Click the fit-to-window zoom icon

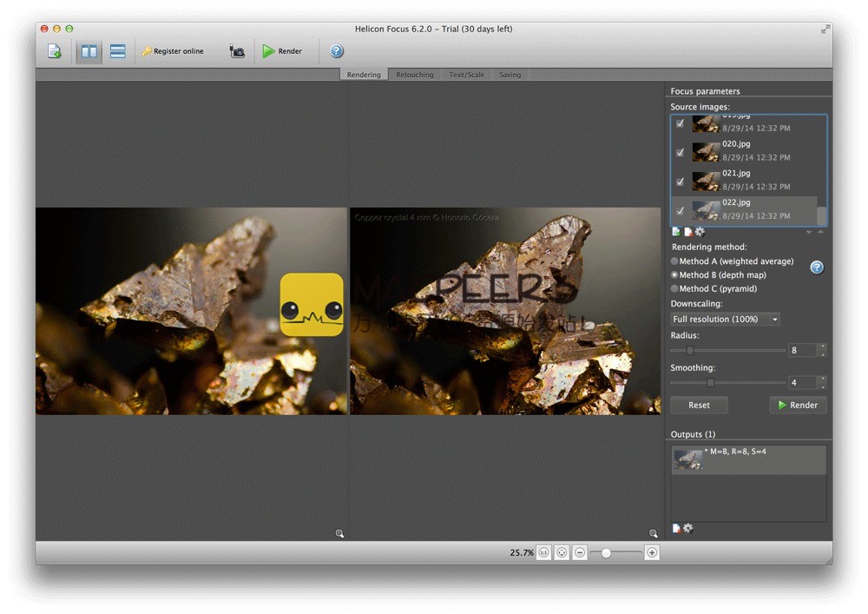[562, 552]
